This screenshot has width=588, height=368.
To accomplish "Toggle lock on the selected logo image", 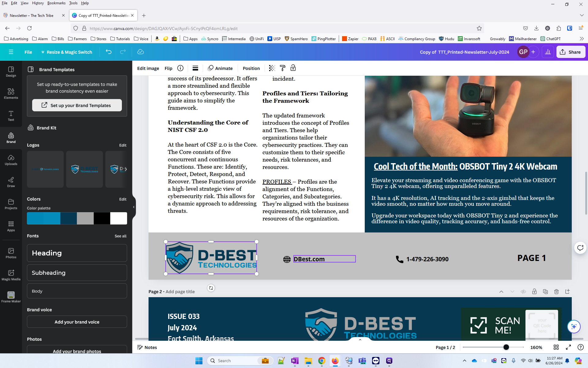I will (x=293, y=68).
